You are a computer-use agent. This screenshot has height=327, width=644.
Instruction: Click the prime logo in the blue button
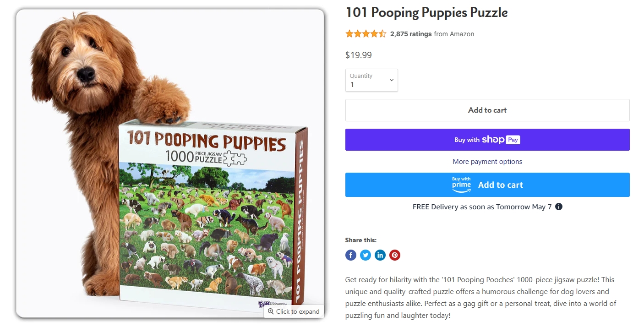(461, 185)
